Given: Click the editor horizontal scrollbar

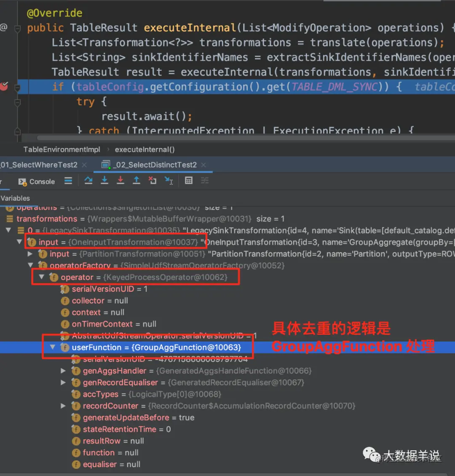Looking at the screenshot, I should click(x=246, y=138).
